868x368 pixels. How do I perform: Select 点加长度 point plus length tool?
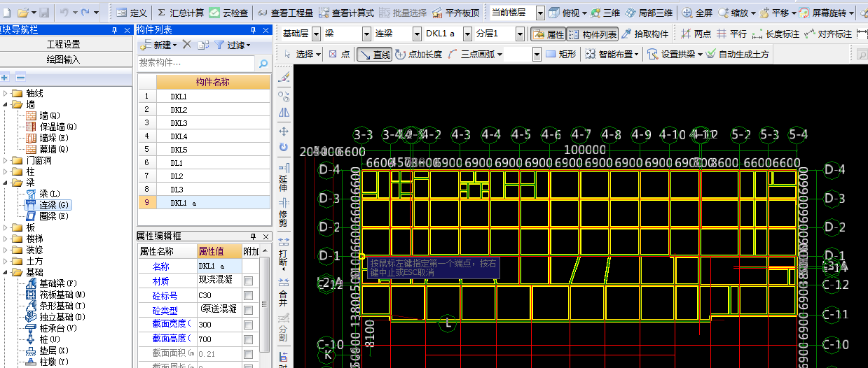pos(418,54)
